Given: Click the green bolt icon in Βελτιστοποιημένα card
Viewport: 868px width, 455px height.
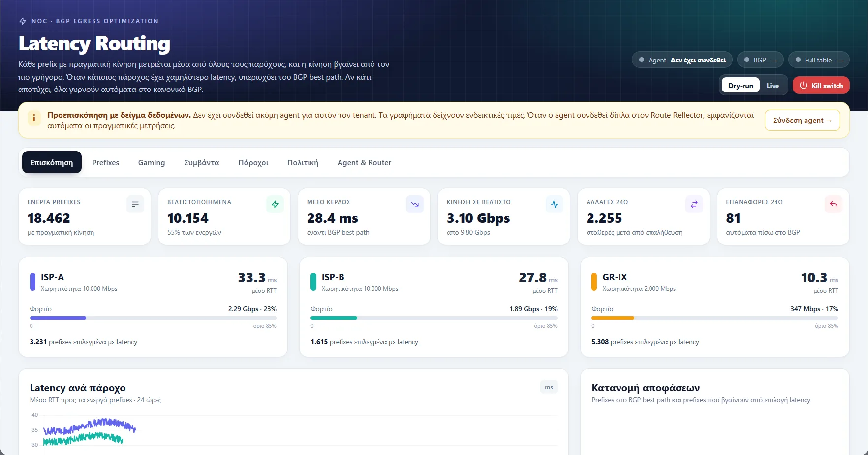Looking at the screenshot, I should pyautogui.click(x=275, y=204).
